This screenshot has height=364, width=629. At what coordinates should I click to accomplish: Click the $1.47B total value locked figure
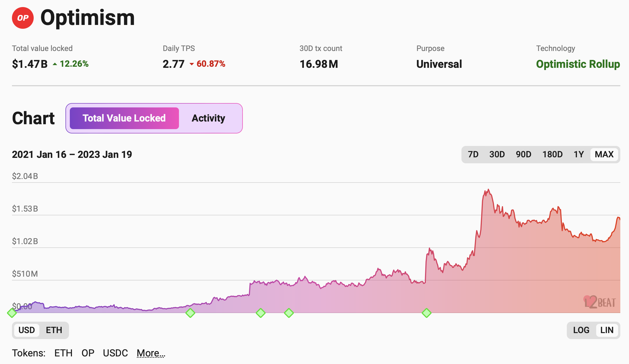pos(30,64)
